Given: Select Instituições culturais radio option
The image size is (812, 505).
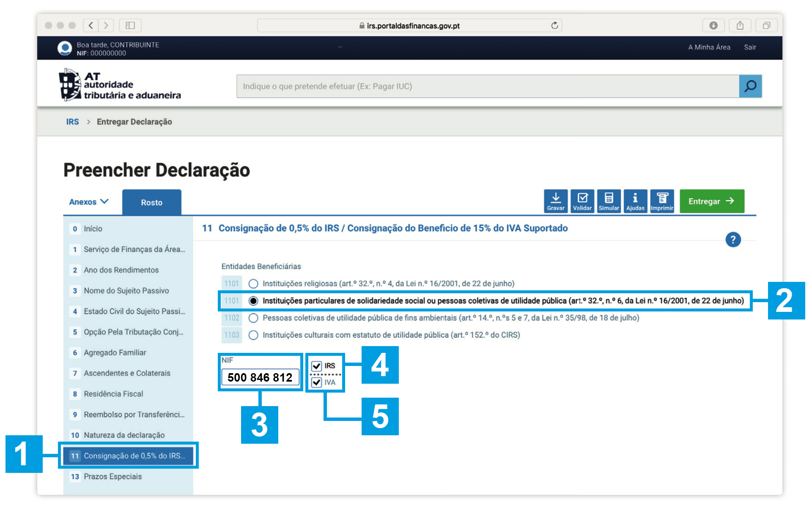Looking at the screenshot, I should pyautogui.click(x=253, y=335).
